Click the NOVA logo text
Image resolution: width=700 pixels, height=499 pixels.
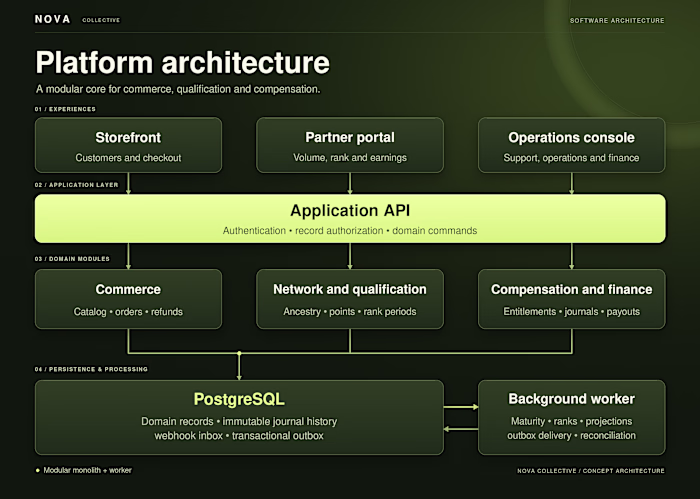pyautogui.click(x=53, y=19)
